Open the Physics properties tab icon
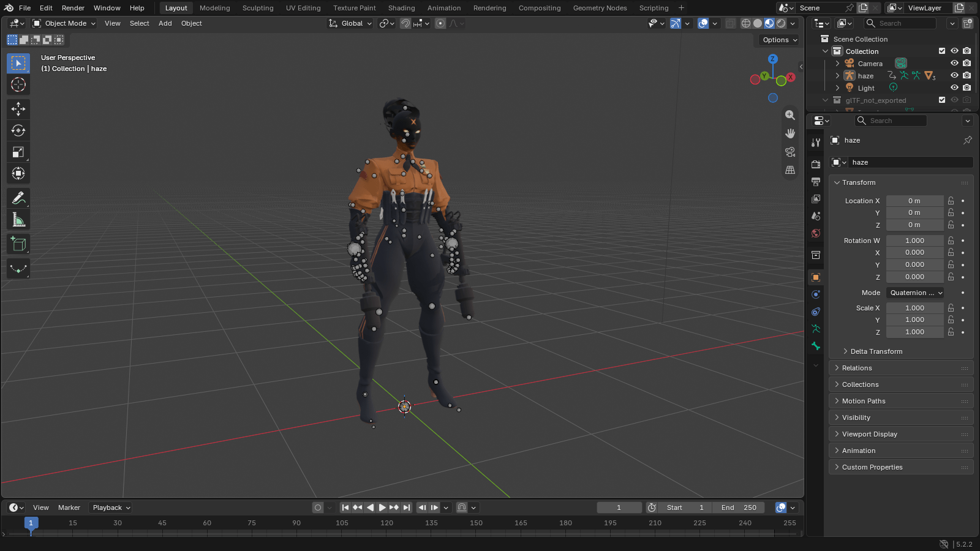 816,294
